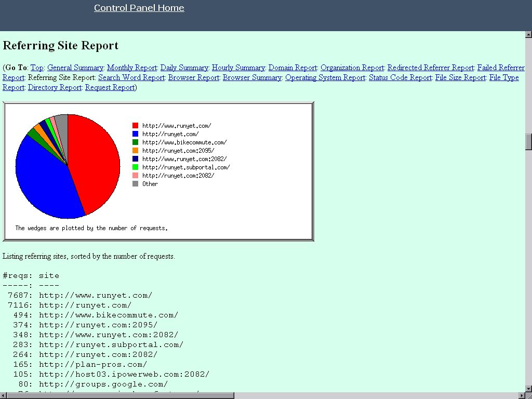Jump to the Status Code Report
The image size is (532, 399).
point(400,77)
